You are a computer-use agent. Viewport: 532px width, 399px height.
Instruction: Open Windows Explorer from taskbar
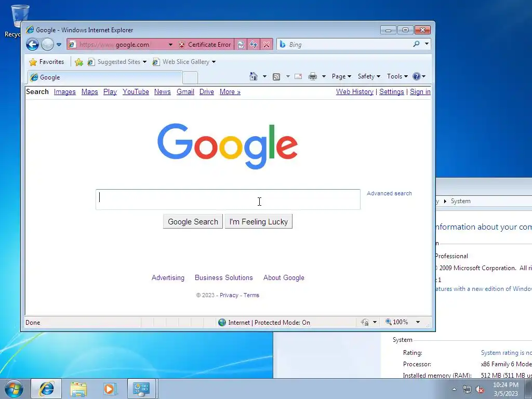pyautogui.click(x=78, y=389)
